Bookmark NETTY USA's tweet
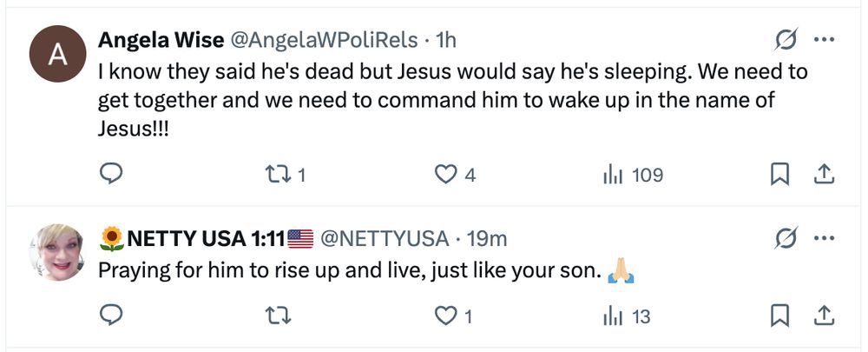Image resolution: width=868 pixels, height=352 pixels. pos(780,315)
